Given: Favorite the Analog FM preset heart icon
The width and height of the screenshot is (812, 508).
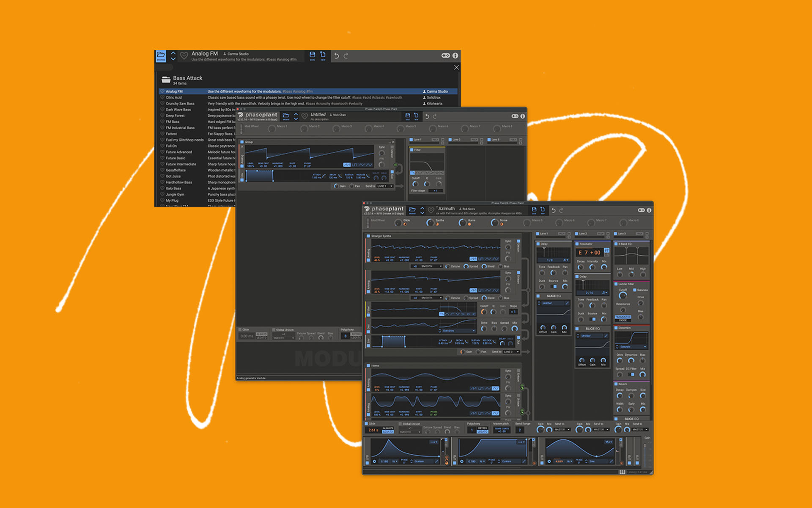Looking at the screenshot, I should pos(184,55).
